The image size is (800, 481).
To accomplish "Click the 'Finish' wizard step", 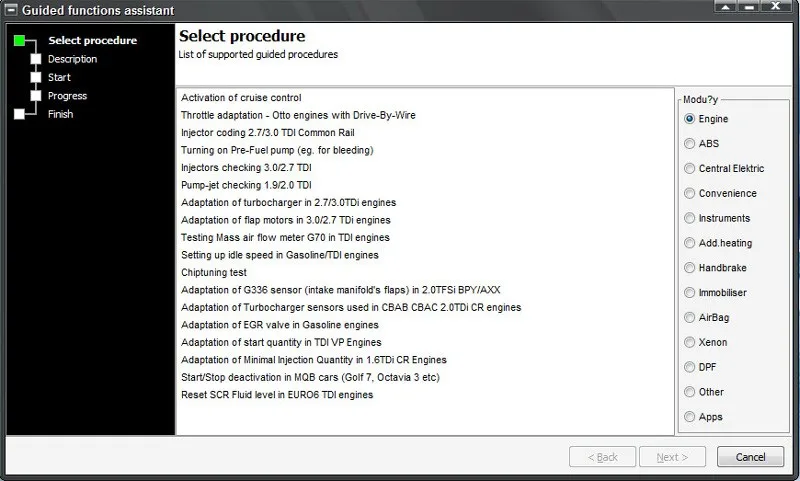I will click(x=61, y=114).
